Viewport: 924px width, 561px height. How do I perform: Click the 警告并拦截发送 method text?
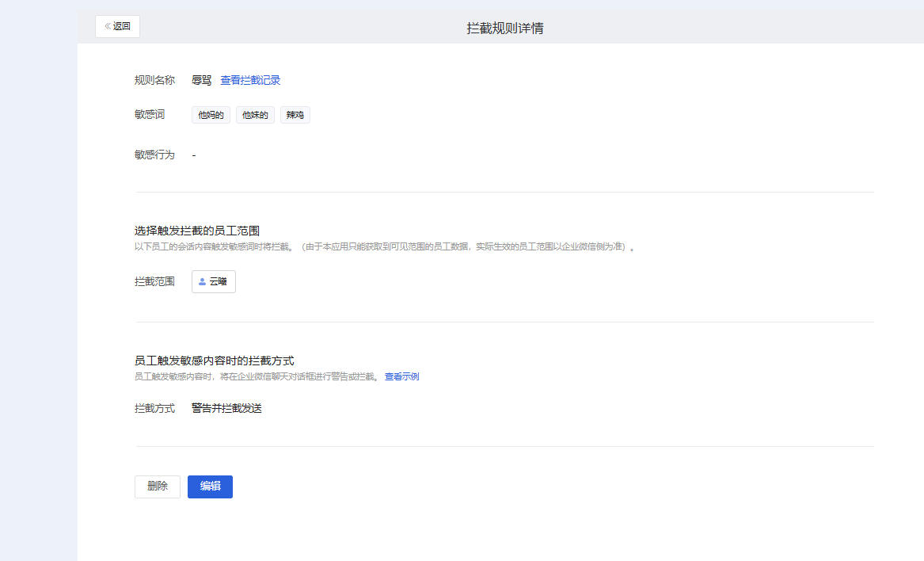coord(227,408)
